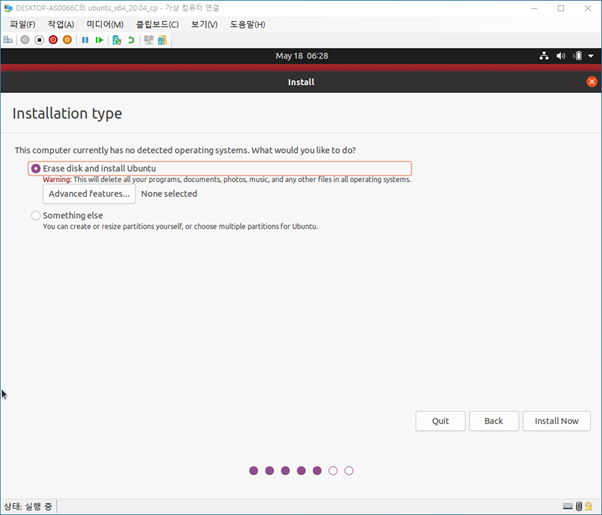The width and height of the screenshot is (602, 515).
Task: Click the green Reset VM icon
Action: coord(99,40)
